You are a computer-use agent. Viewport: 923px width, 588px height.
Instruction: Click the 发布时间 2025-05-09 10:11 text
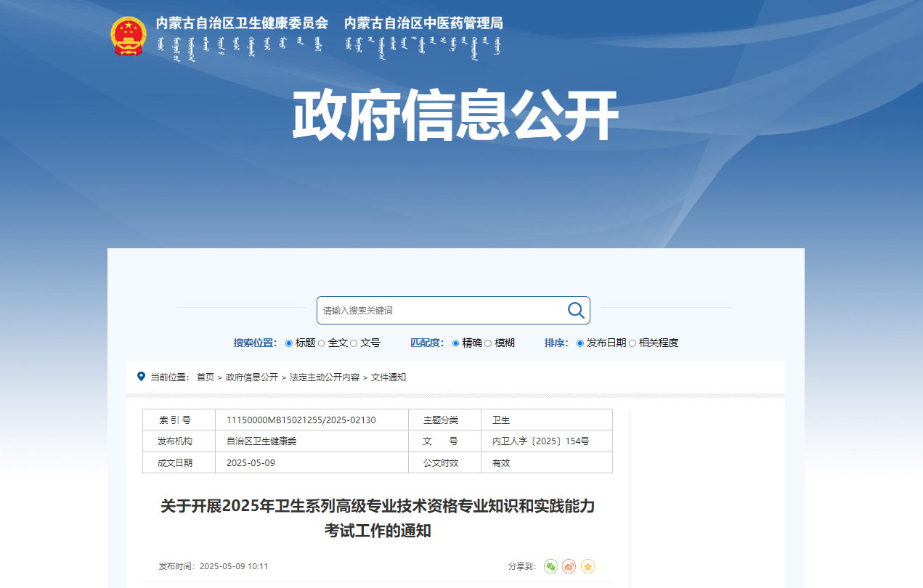pos(214,566)
